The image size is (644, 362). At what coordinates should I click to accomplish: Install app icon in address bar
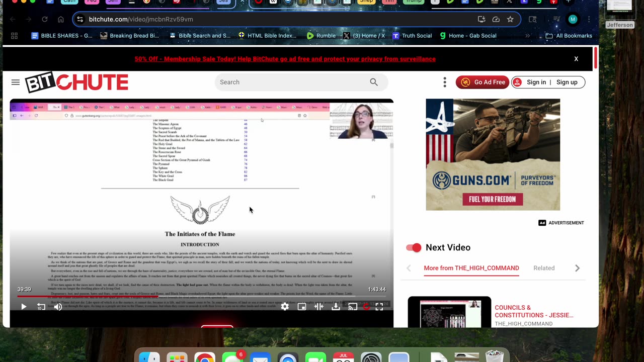click(481, 19)
